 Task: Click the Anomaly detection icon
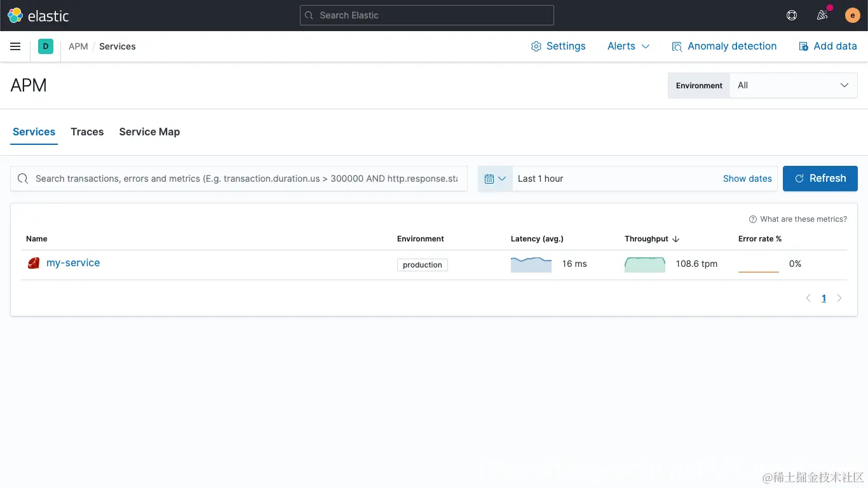pyautogui.click(x=677, y=46)
